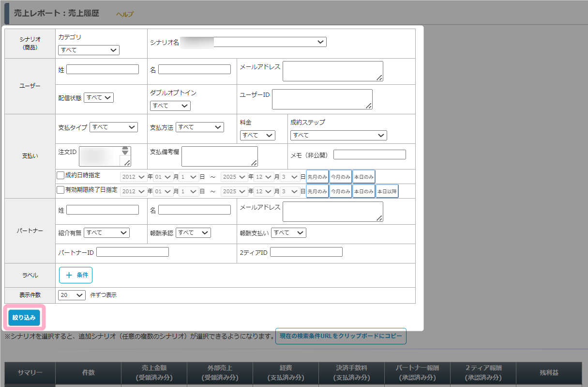
Task: Click scroll arrows in 注文ID box
Action: click(125, 151)
